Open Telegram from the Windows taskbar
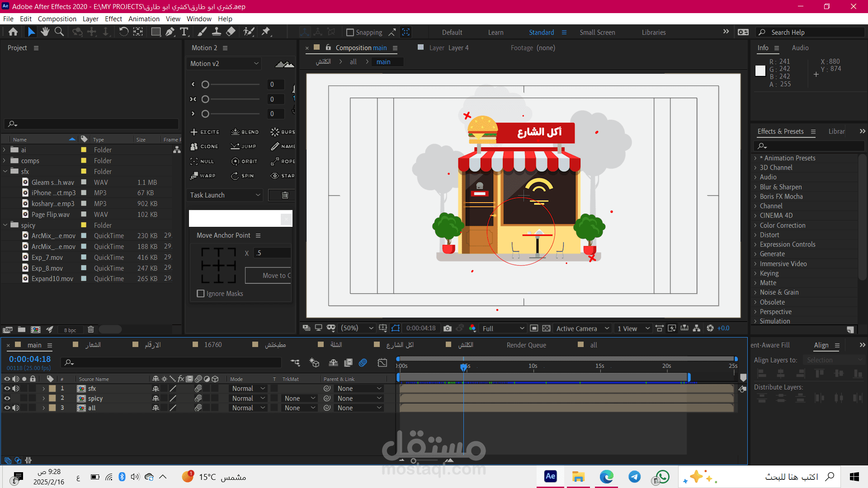868x488 pixels. pos(634,477)
